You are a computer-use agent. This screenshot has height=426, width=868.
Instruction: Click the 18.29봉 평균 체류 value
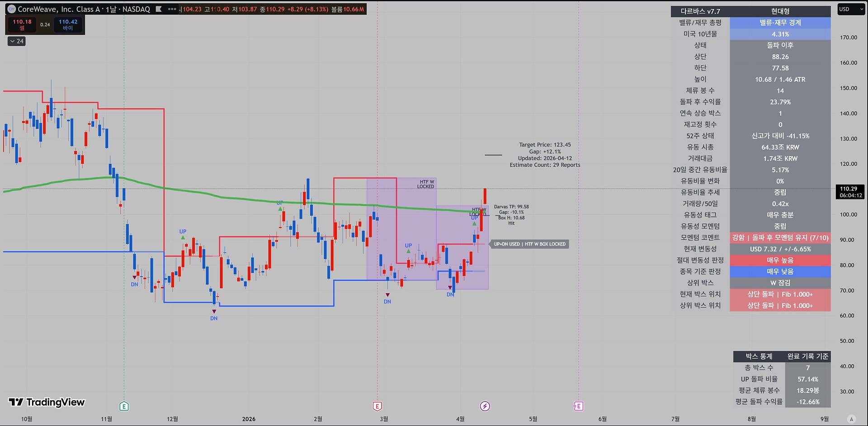pyautogui.click(x=808, y=390)
